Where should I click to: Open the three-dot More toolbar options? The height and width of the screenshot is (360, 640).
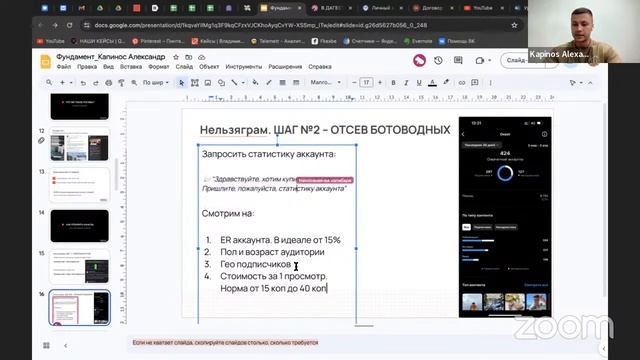(490, 83)
